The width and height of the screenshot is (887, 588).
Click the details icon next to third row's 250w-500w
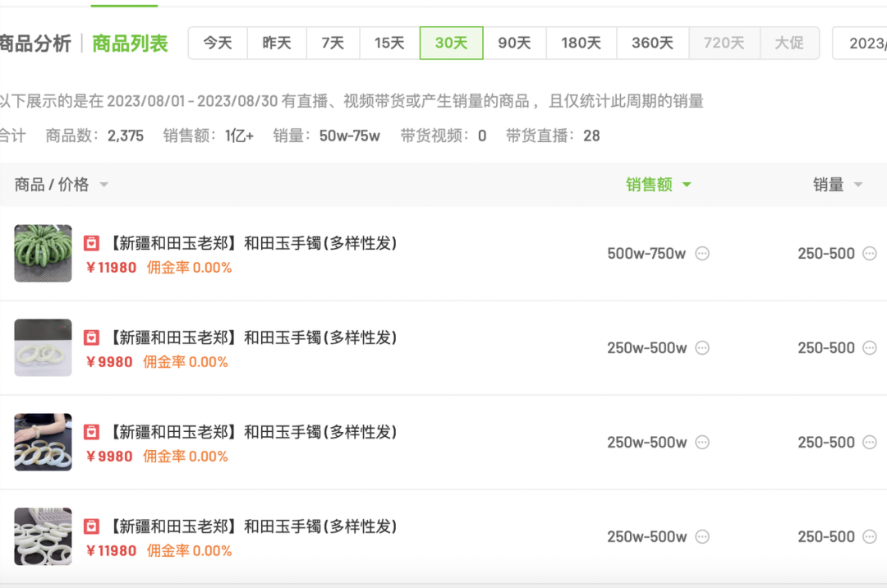pos(702,443)
